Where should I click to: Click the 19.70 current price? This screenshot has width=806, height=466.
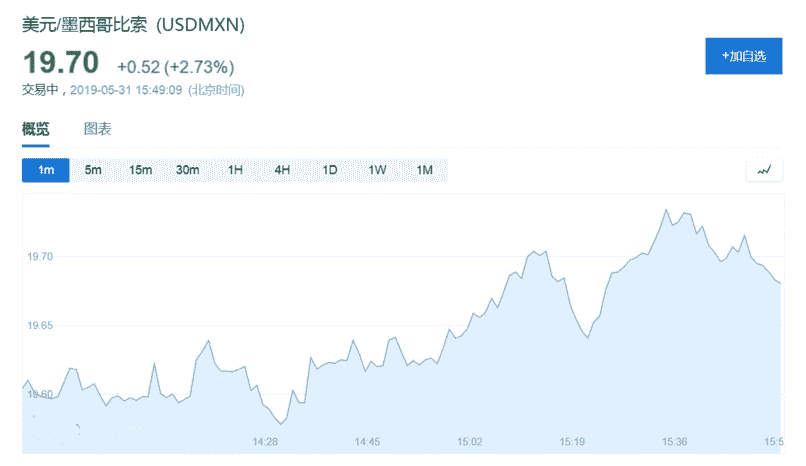click(x=61, y=63)
